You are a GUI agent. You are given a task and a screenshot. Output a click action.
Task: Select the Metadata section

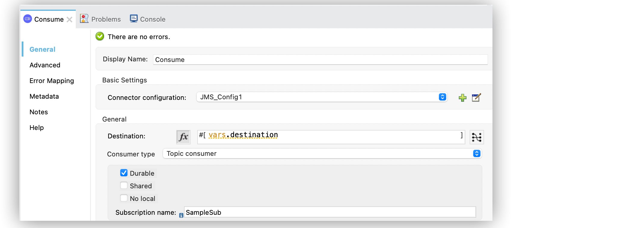[44, 96]
